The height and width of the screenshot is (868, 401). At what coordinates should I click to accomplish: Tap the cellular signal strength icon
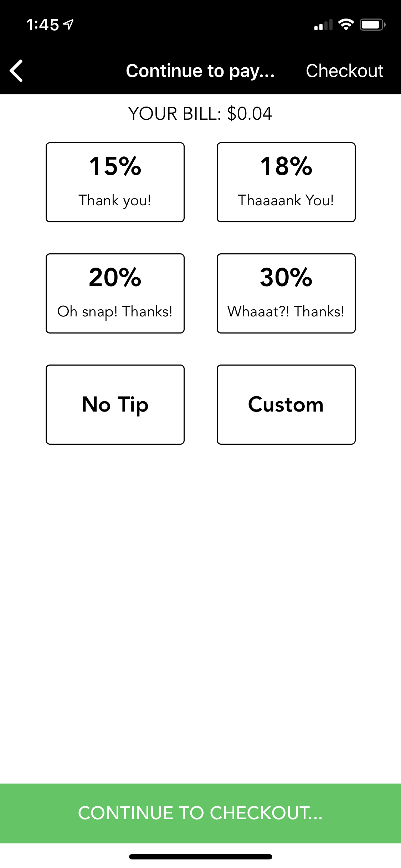pos(323,25)
